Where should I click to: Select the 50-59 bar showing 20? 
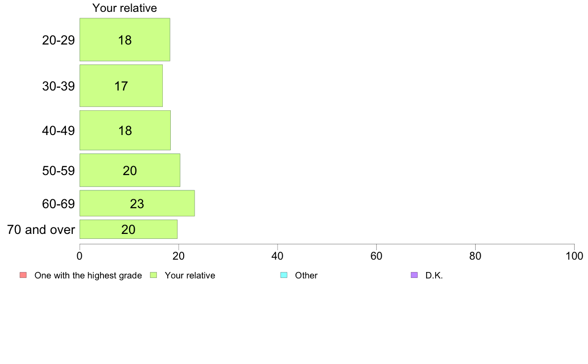(x=130, y=170)
